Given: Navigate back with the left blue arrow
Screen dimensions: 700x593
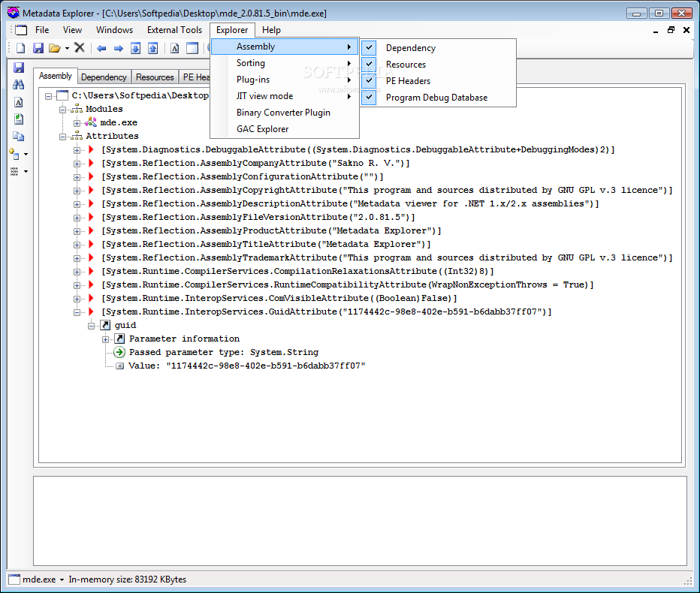Looking at the screenshot, I should tap(101, 48).
